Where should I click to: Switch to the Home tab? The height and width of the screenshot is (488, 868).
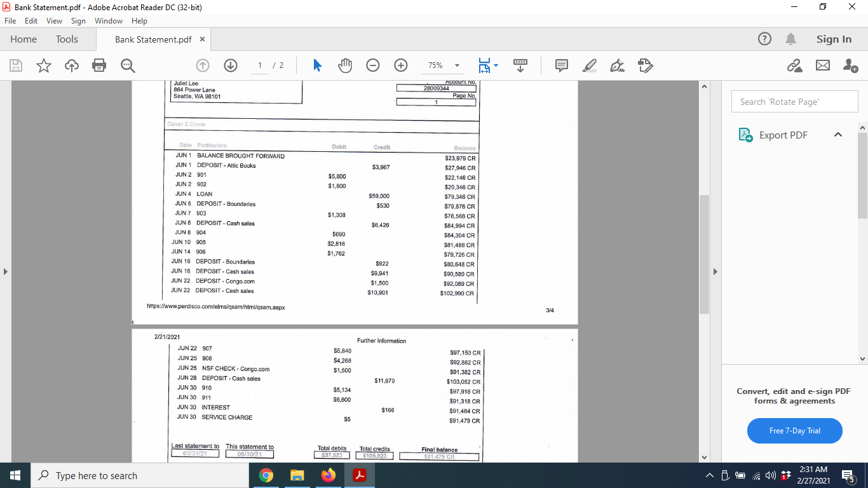point(24,39)
